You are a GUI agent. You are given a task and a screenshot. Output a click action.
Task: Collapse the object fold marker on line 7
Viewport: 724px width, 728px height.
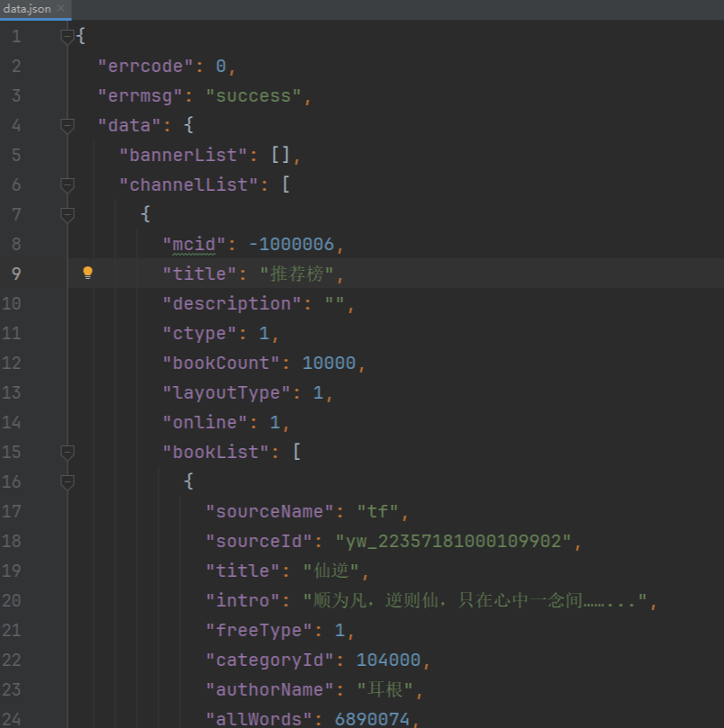pyautogui.click(x=68, y=214)
